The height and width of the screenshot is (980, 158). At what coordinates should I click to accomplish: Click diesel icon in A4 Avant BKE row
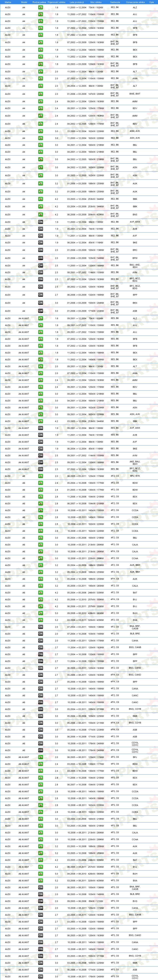tap(40, 449)
